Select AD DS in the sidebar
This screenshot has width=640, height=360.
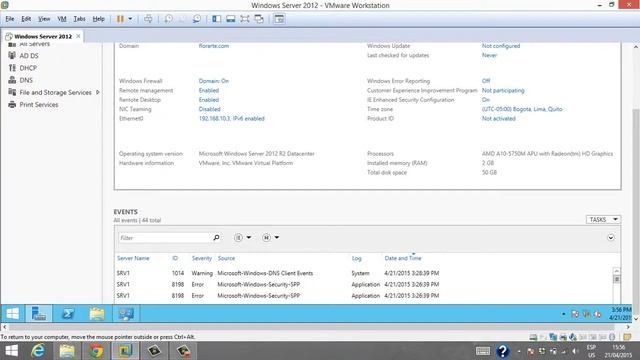pyautogui.click(x=29, y=56)
